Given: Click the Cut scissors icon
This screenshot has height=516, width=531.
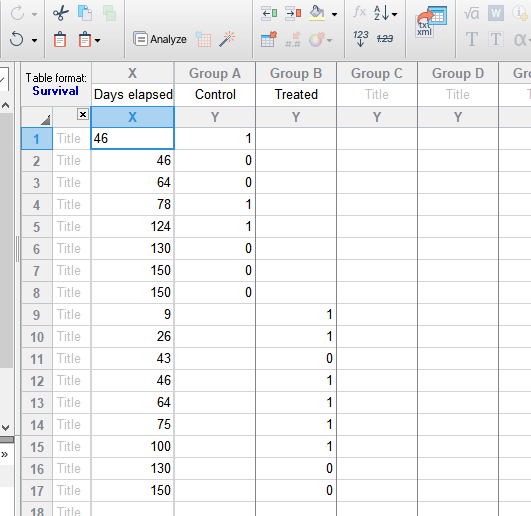Looking at the screenshot, I should pyautogui.click(x=61, y=14).
